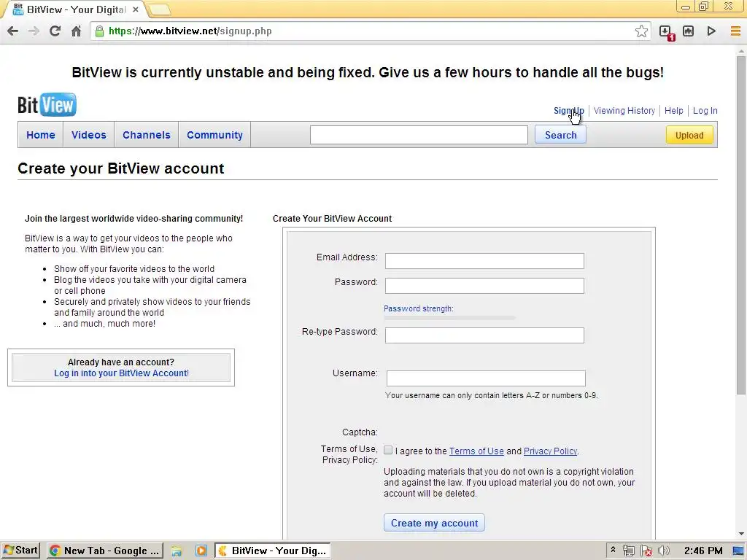
Task: Open the Terms of Use link
Action: 476,451
